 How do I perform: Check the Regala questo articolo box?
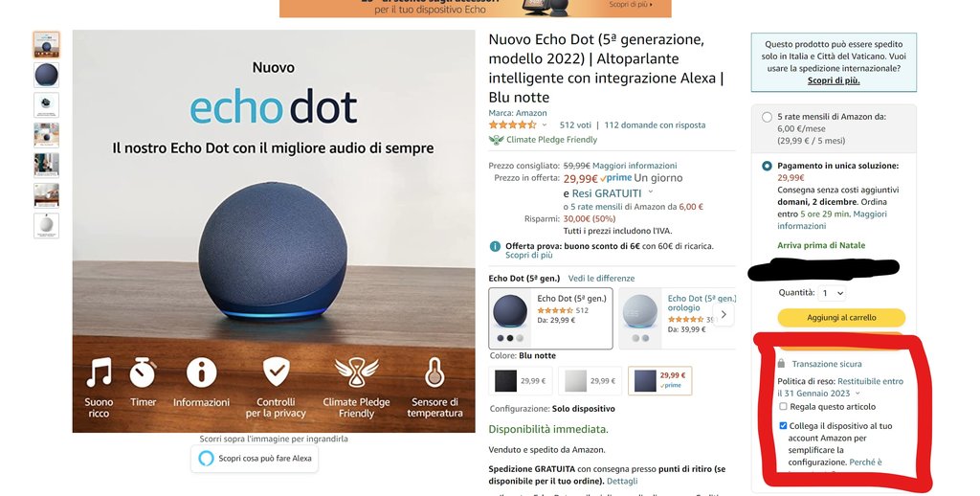(783, 407)
